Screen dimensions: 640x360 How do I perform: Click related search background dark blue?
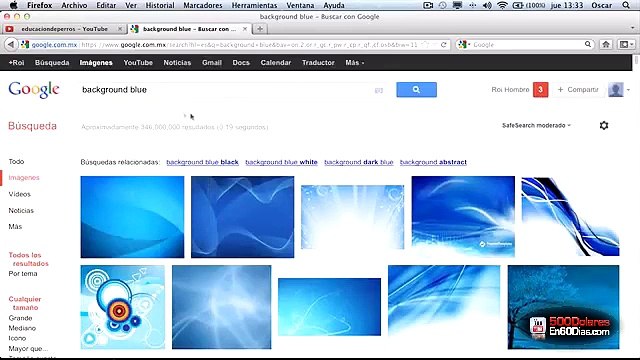click(x=359, y=162)
